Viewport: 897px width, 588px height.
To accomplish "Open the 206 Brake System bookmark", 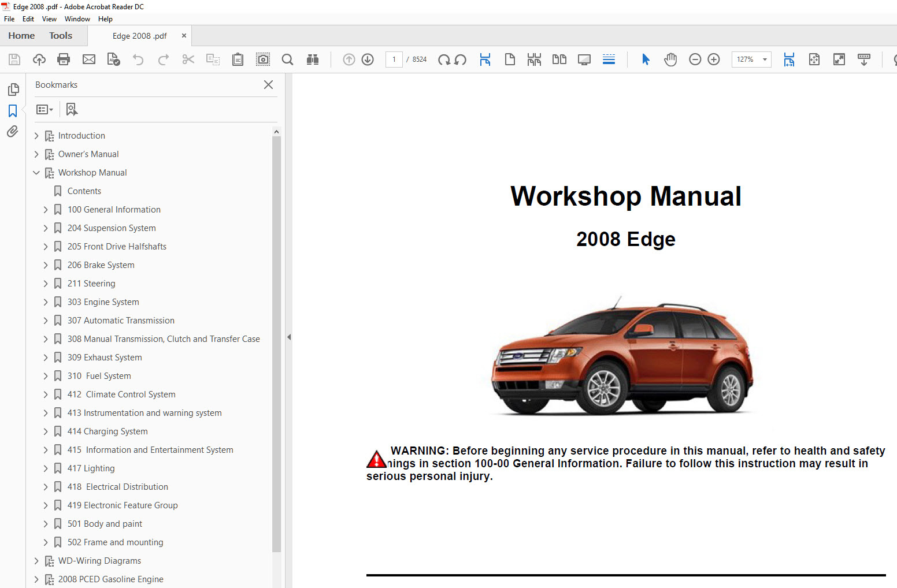I will (101, 265).
